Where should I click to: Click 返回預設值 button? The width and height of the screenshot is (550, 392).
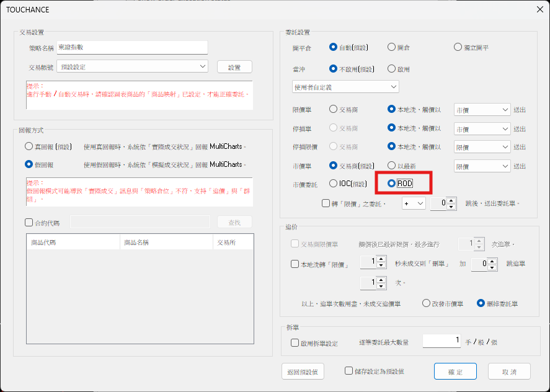tap(303, 372)
